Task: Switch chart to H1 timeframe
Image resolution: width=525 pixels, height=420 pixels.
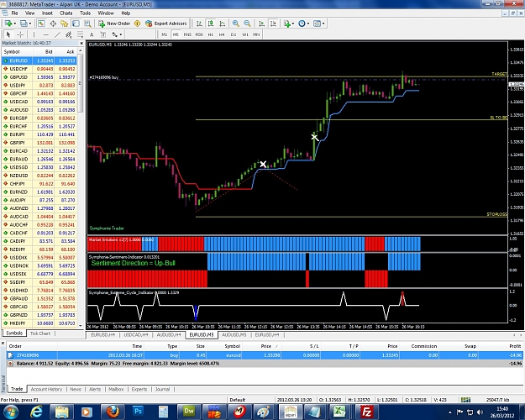Action: point(210,34)
